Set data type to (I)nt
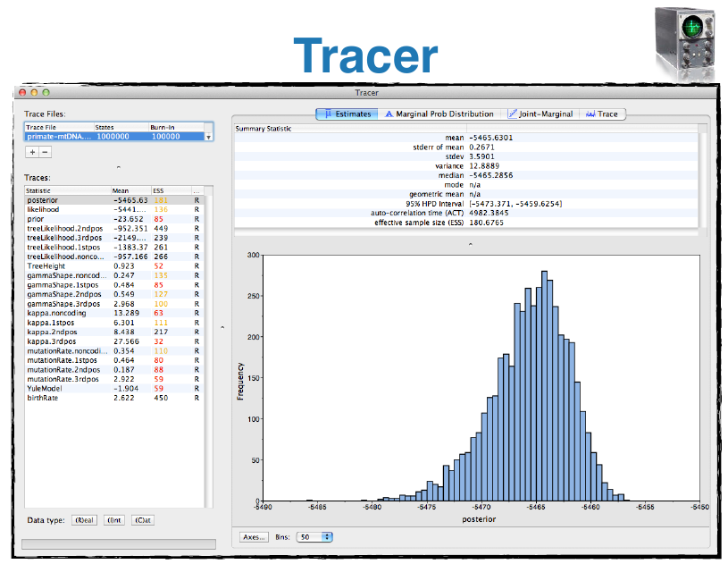This screenshot has height=564, width=728. click(115, 519)
